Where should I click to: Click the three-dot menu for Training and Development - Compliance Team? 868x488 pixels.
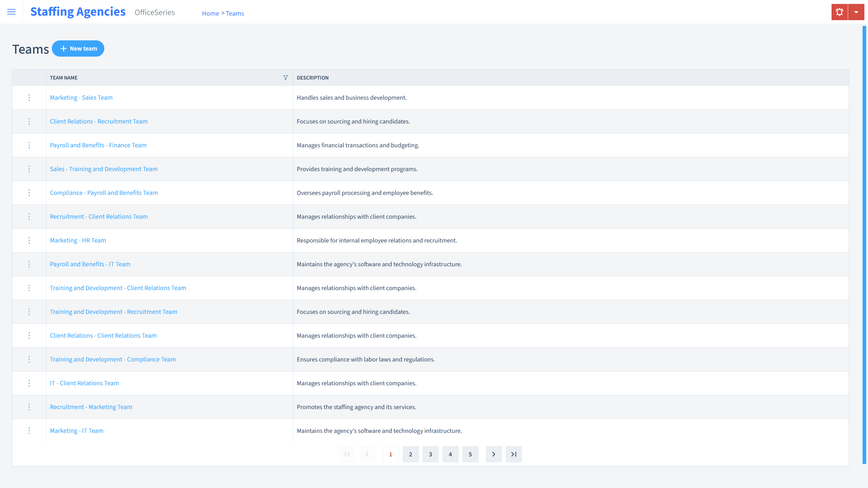29,359
